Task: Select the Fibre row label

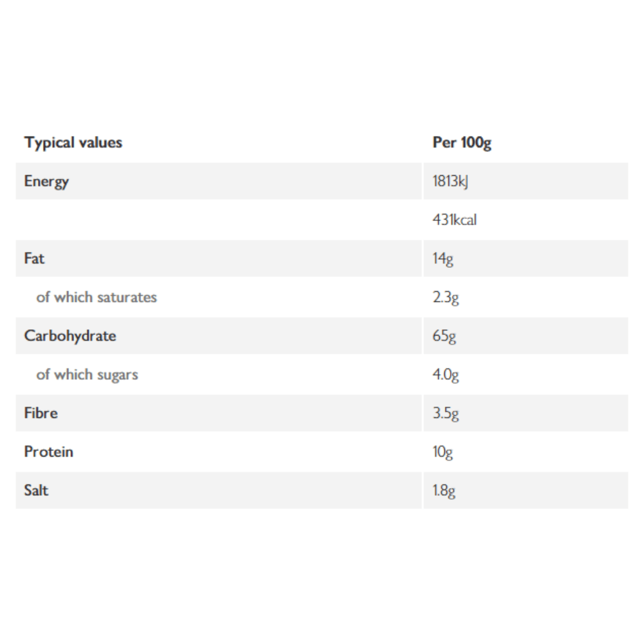Action: [41, 413]
